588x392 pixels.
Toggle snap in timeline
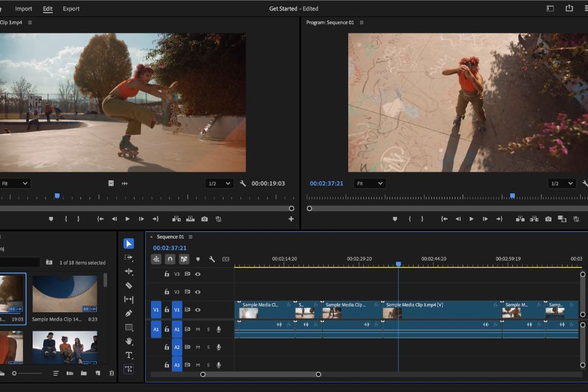coord(170,259)
